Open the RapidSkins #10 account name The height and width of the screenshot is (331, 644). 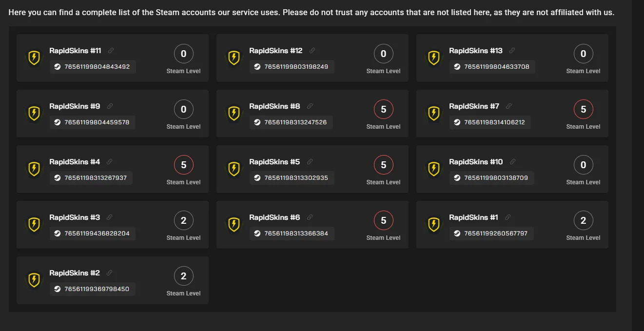click(x=476, y=162)
